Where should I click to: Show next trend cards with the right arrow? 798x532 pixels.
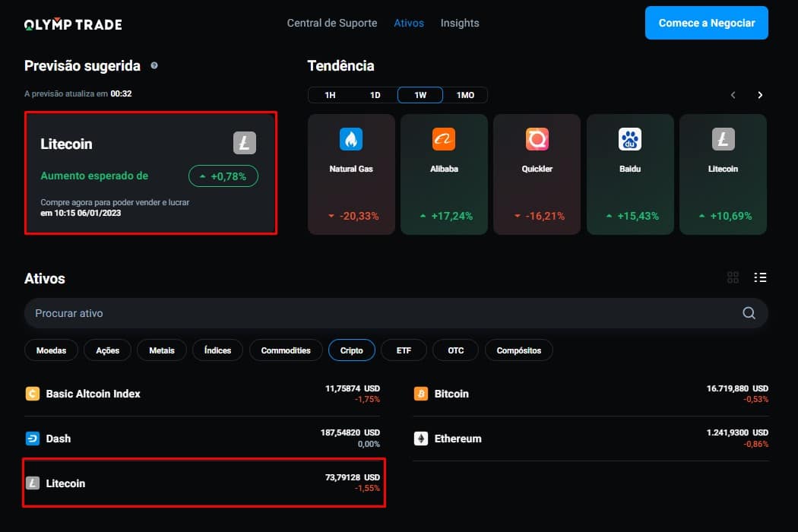click(x=760, y=95)
